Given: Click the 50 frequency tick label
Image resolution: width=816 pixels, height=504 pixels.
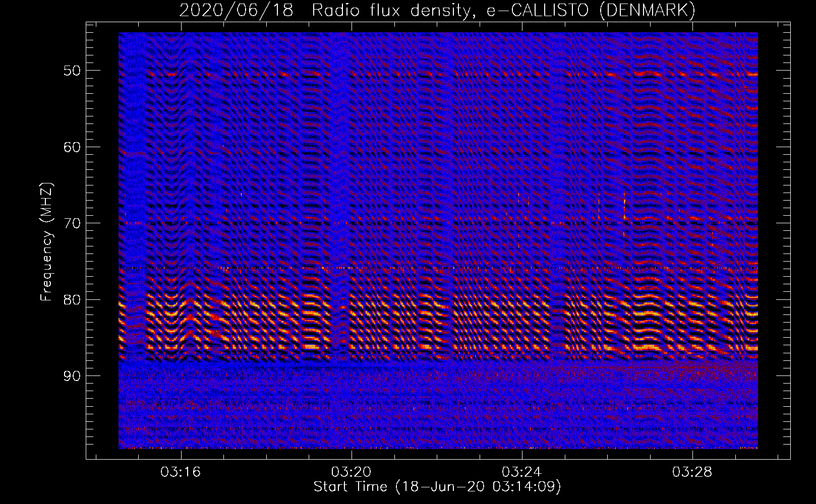Looking at the screenshot, I should pos(72,70).
